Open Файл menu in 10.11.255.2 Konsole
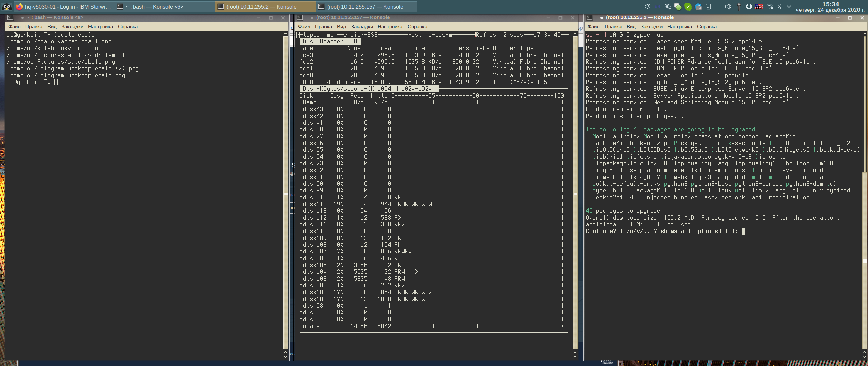868x366 pixels. coord(593,27)
